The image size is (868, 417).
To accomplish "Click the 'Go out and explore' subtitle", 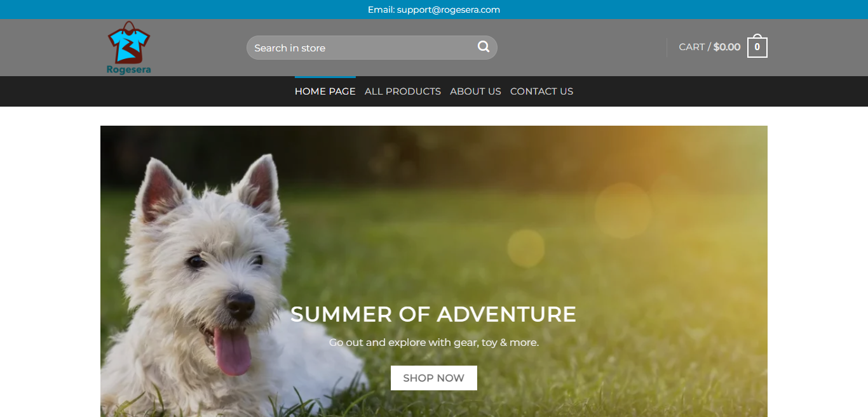I will [x=434, y=343].
